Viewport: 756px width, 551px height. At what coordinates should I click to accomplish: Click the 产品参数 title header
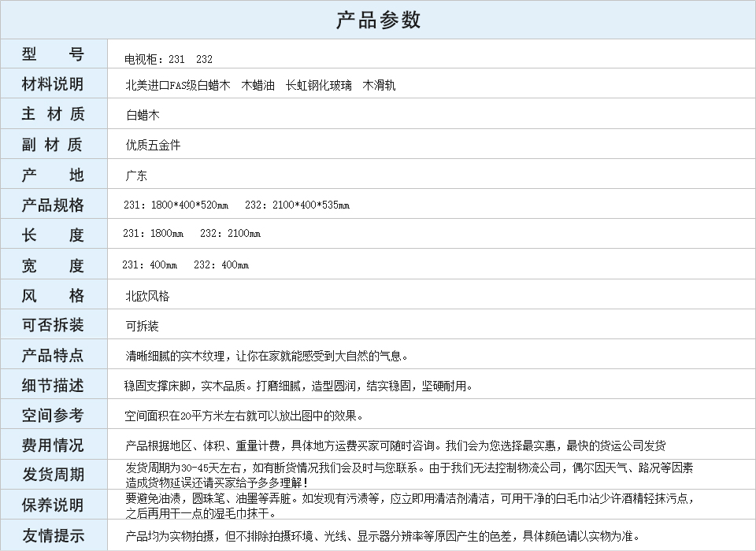pos(378,20)
